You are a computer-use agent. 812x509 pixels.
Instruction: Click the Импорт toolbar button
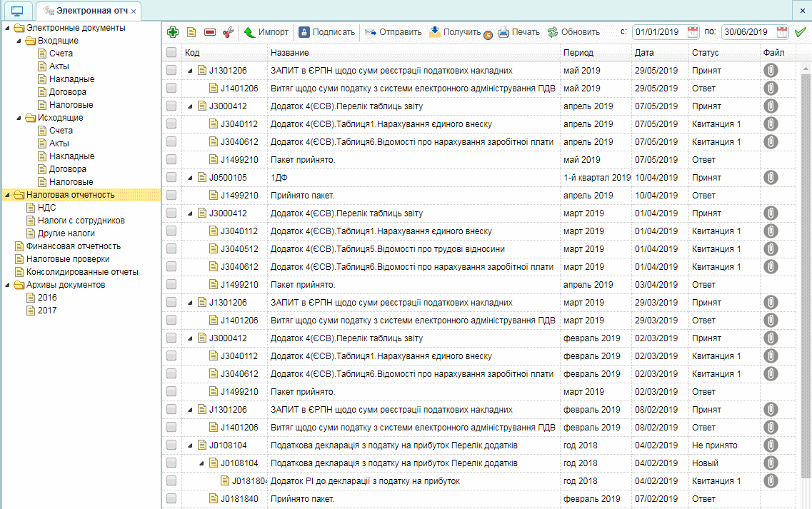266,32
